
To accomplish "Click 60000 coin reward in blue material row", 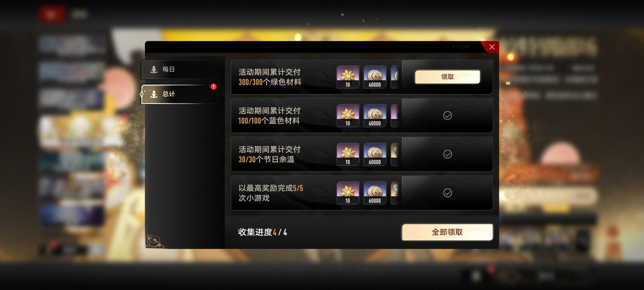I will pos(375,116).
